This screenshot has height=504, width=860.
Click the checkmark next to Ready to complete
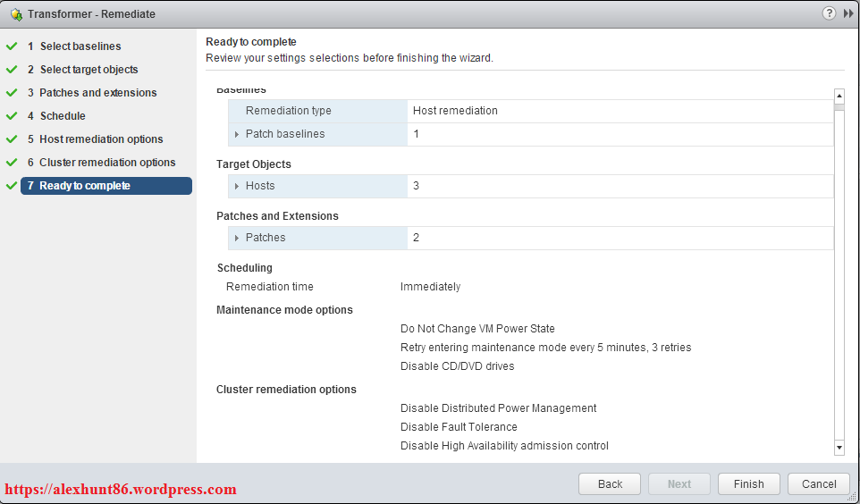coord(12,186)
